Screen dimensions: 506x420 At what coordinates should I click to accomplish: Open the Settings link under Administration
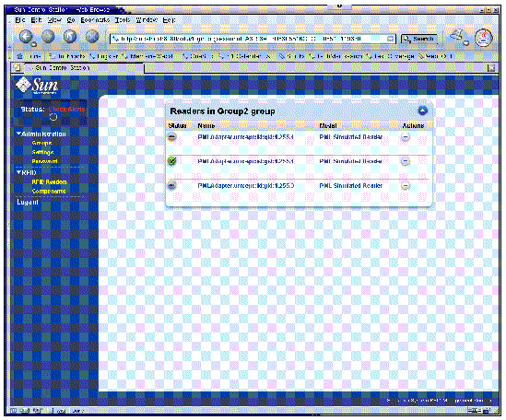(x=42, y=152)
